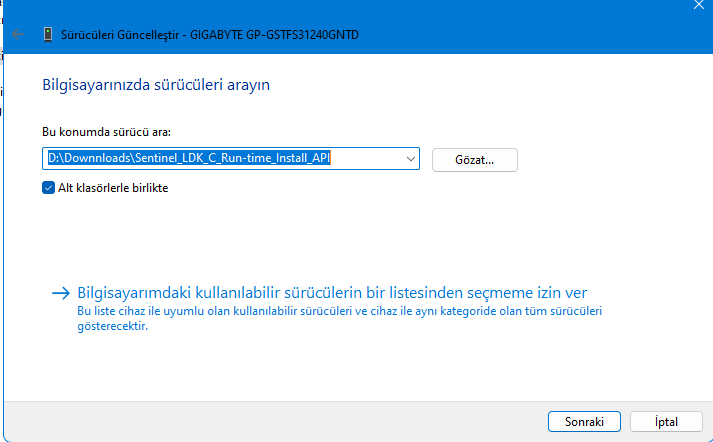Click the blue arrow beside the driver list option

pyautogui.click(x=62, y=293)
